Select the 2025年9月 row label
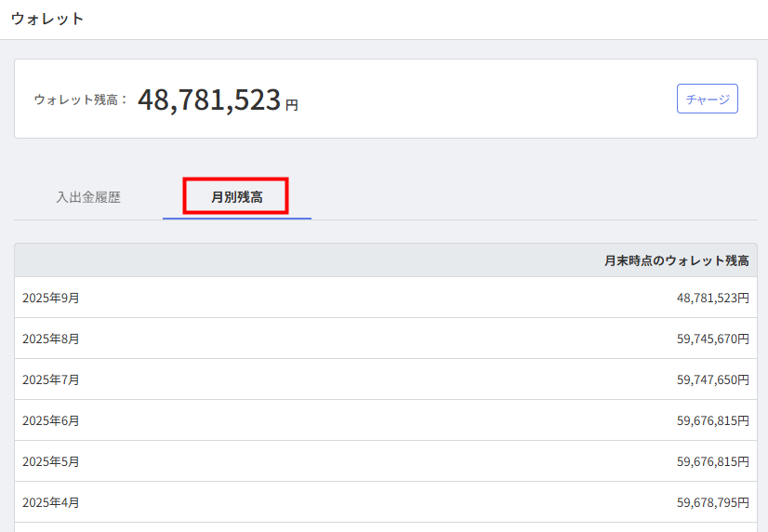This screenshot has height=532, width=768. (51, 298)
